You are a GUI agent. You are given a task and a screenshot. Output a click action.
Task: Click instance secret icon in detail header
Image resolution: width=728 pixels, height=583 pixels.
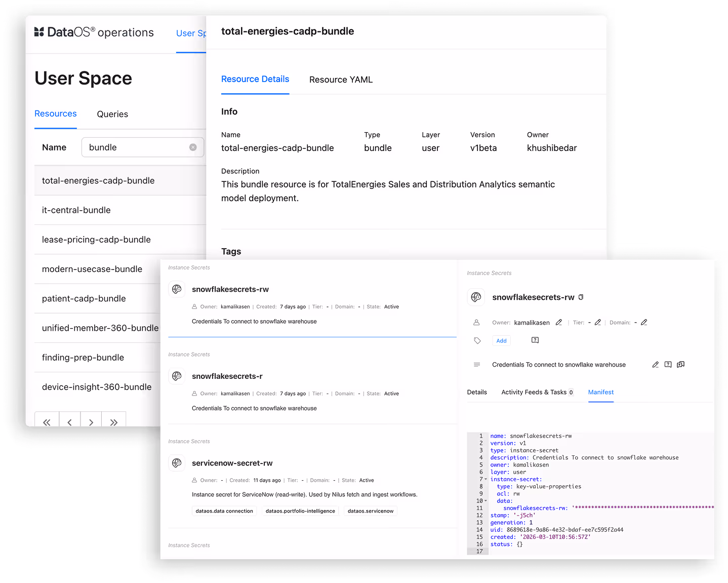(x=476, y=297)
